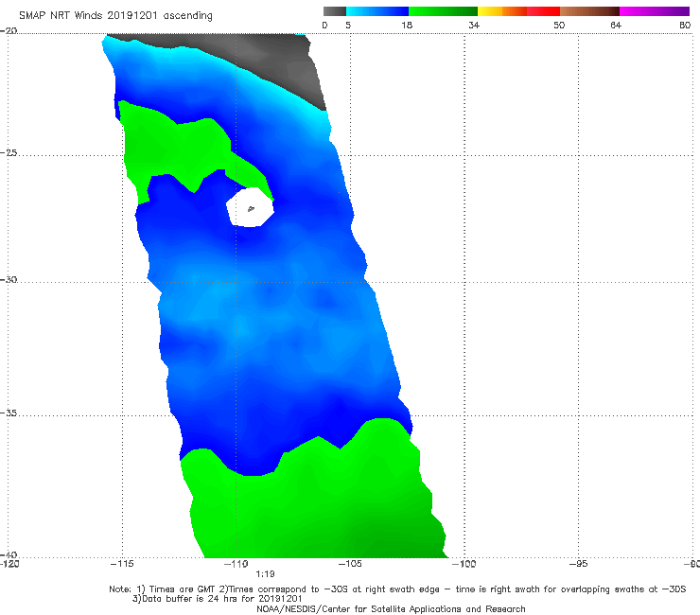Click the latitude label -35
The height and width of the screenshot is (615, 700).
point(9,413)
